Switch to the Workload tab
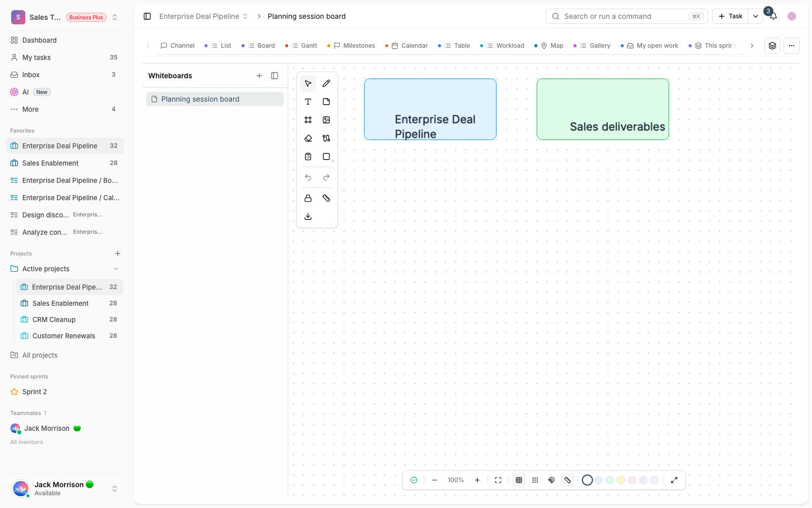Image resolution: width=812 pixels, height=508 pixels. tap(502, 46)
